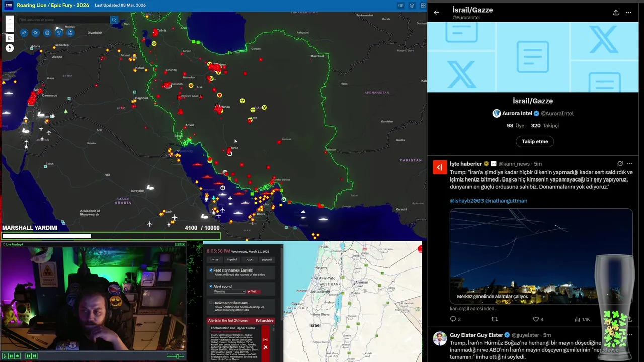Repost the İşte haberler post

click(x=494, y=319)
